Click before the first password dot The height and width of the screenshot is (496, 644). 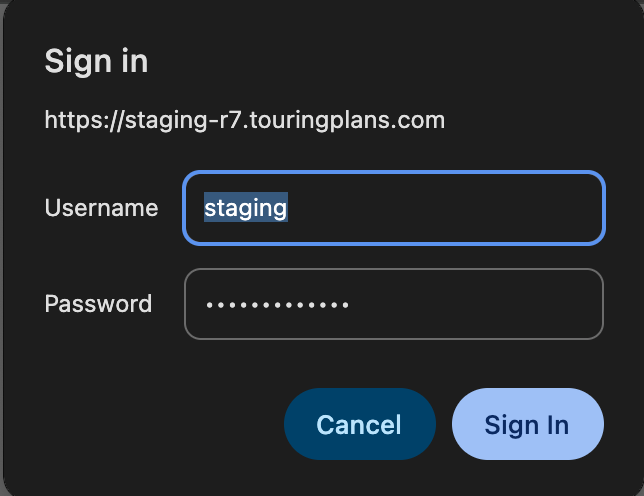(201, 304)
